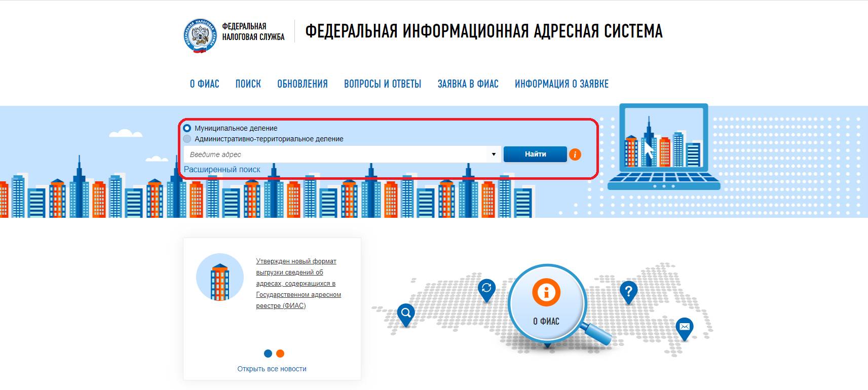Open the О ФИАС menu item
The image size is (868, 390).
pyautogui.click(x=205, y=84)
